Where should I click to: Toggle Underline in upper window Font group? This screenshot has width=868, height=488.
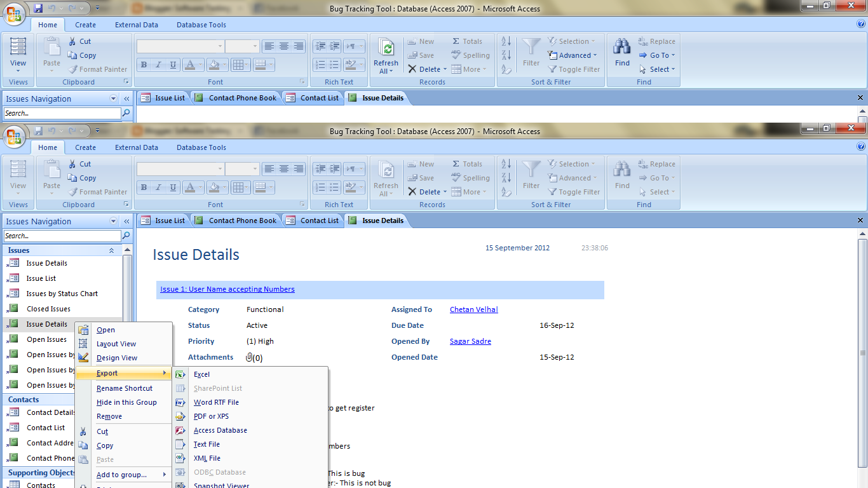tap(172, 65)
